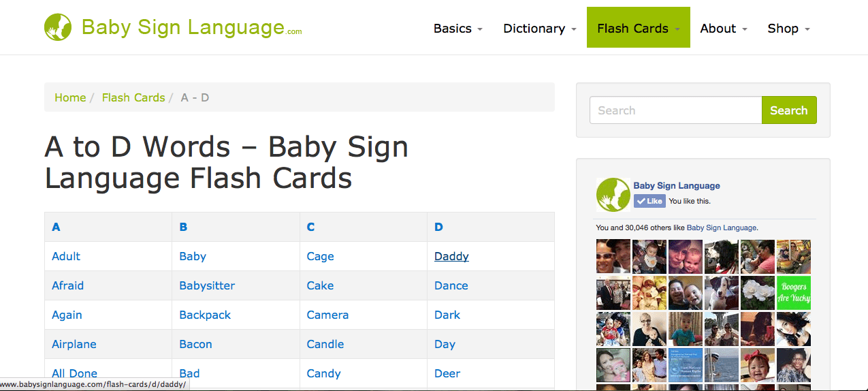Open the Babysitter flash card link

[207, 285]
